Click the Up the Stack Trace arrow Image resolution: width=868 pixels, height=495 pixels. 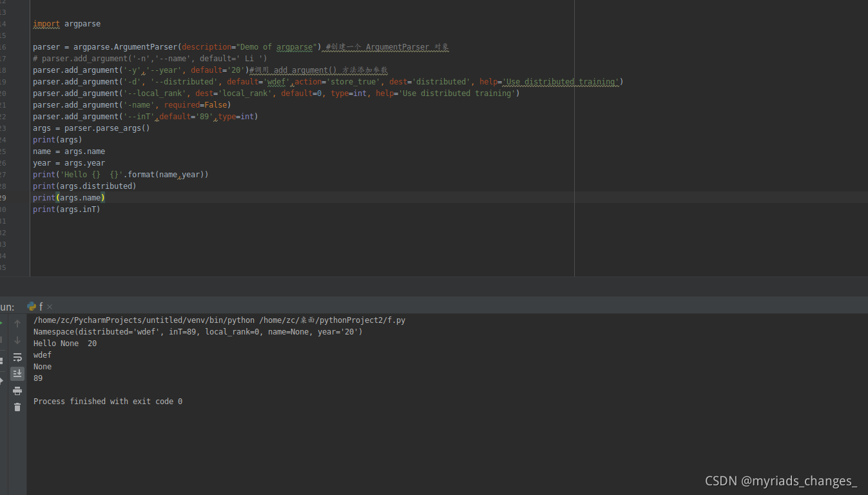coord(17,324)
